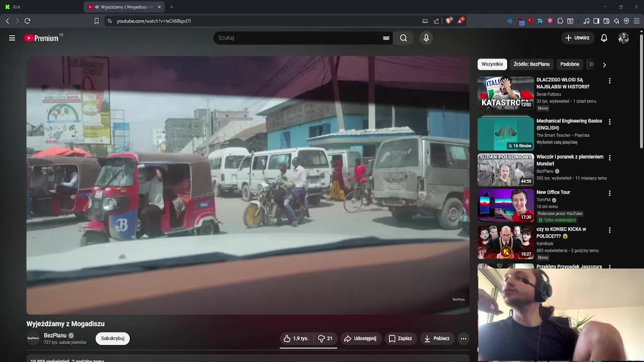The height and width of the screenshot is (362, 644).
Task: Open more actions three-dot menu under video
Action: coord(463,338)
